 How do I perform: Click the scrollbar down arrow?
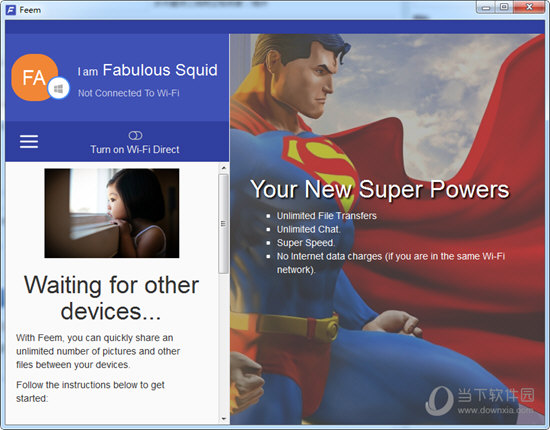[223, 419]
